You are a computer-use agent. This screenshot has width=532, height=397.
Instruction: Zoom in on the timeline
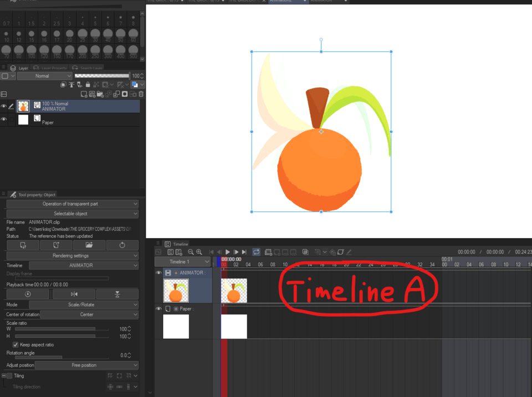point(199,252)
